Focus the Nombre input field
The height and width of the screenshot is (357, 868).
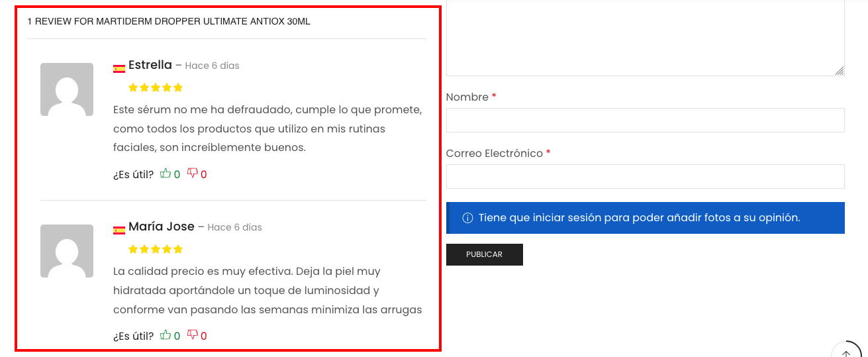pyautogui.click(x=646, y=121)
